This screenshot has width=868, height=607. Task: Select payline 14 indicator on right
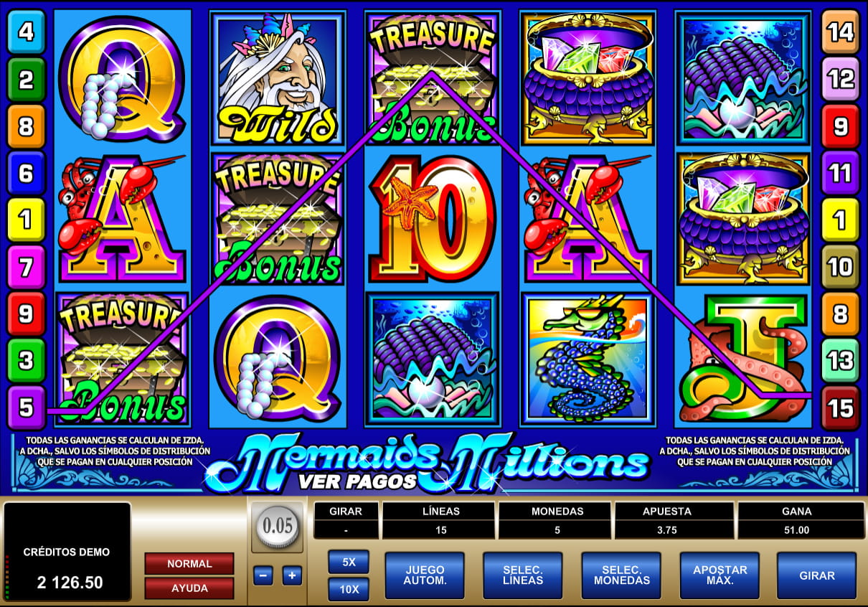(840, 32)
